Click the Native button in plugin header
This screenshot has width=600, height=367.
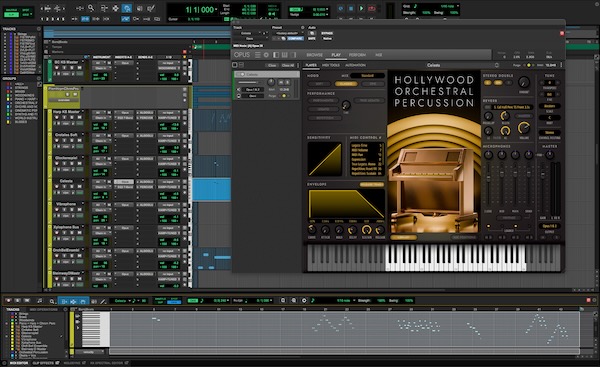pos(327,39)
